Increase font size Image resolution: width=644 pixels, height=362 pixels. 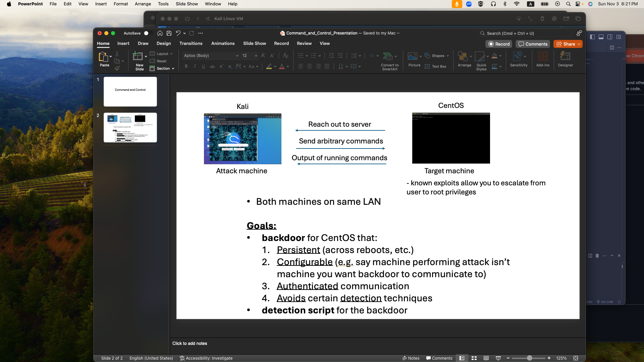tap(263, 56)
